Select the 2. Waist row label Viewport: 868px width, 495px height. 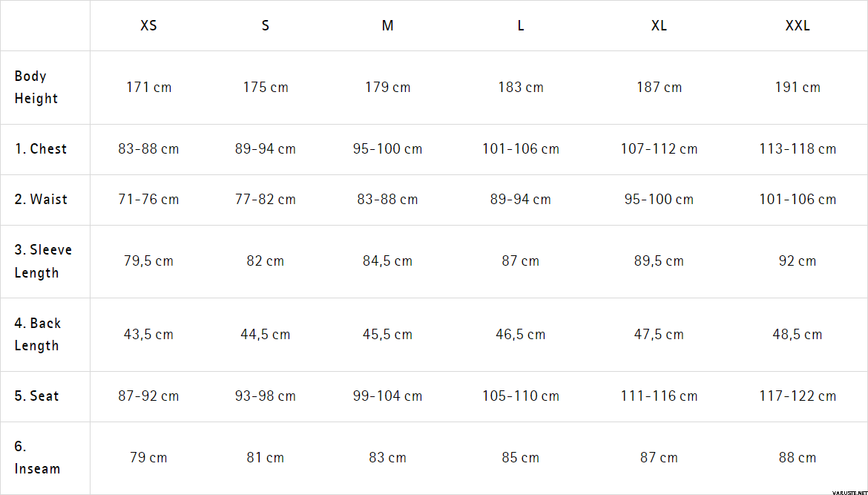41,200
